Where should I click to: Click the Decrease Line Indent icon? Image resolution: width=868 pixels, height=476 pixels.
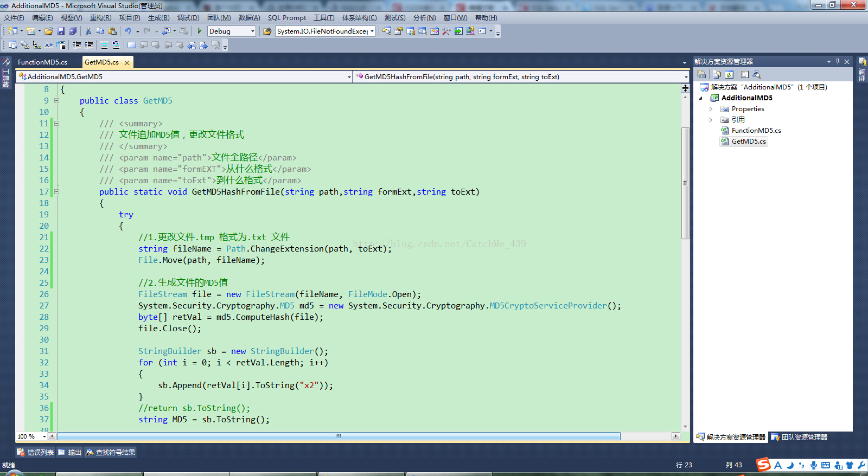tap(76, 45)
